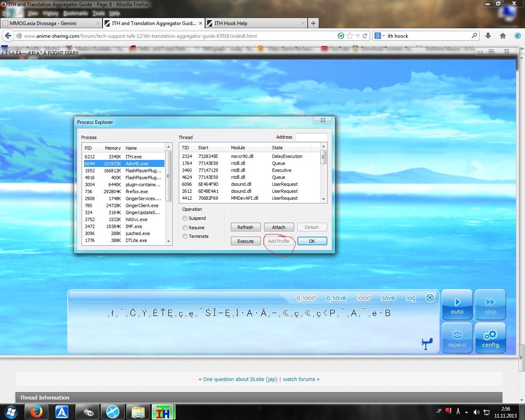Image resolution: width=525 pixels, height=420 pixels.
Task: Open Firefox History menu
Action: [x=50, y=13]
